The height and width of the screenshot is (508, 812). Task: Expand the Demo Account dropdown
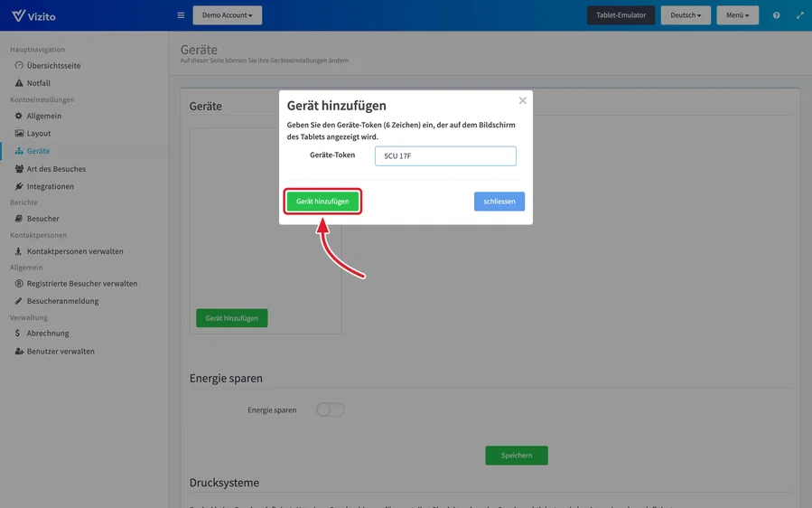[x=228, y=15]
